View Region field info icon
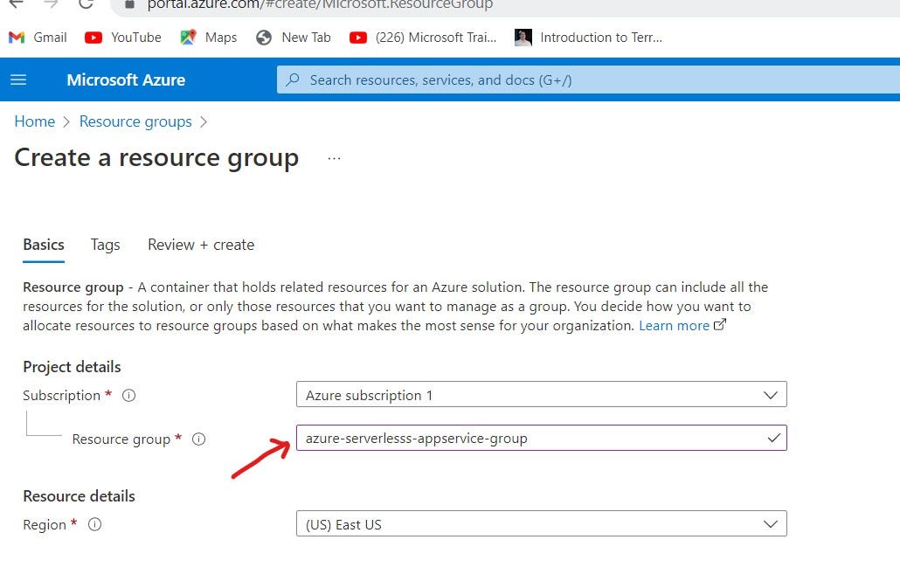The image size is (900, 588). pyautogui.click(x=95, y=525)
